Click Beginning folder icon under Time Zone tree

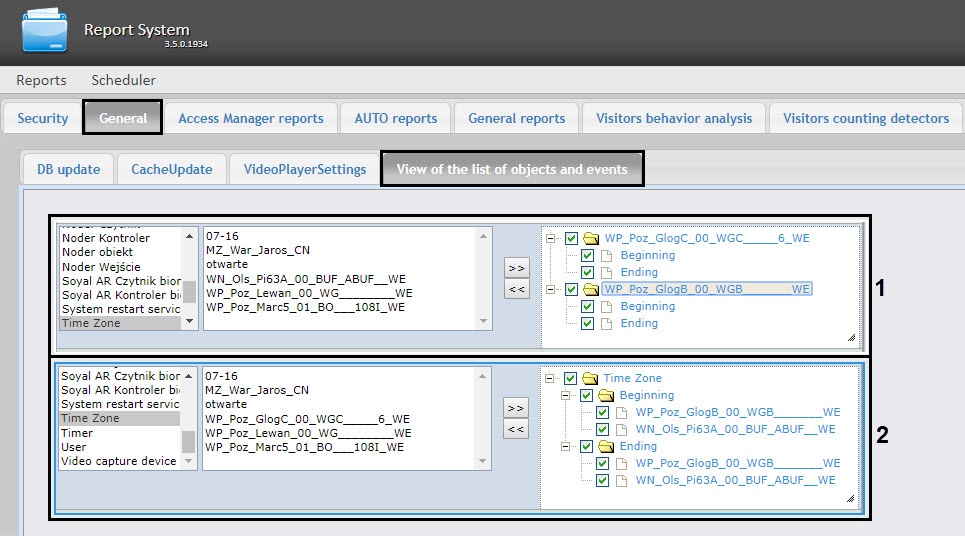point(607,395)
